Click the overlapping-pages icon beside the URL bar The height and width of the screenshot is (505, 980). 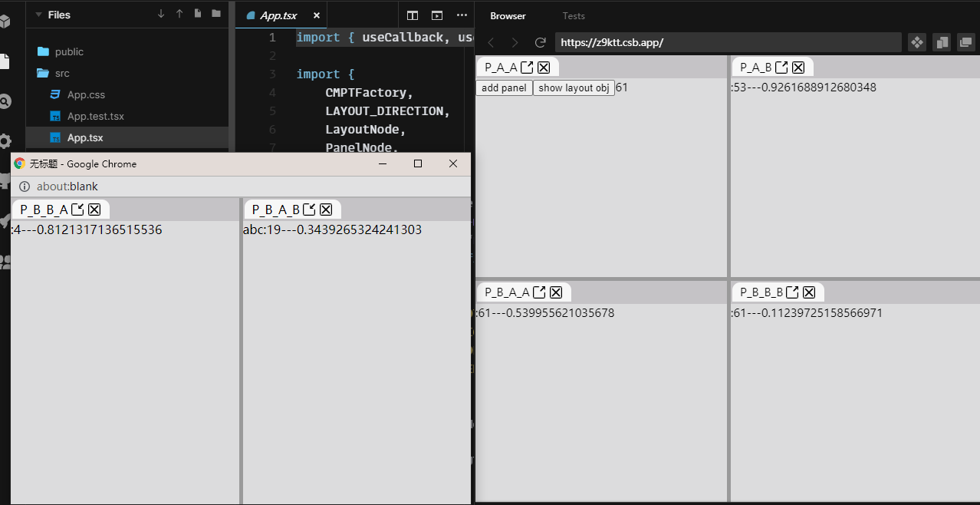click(942, 42)
